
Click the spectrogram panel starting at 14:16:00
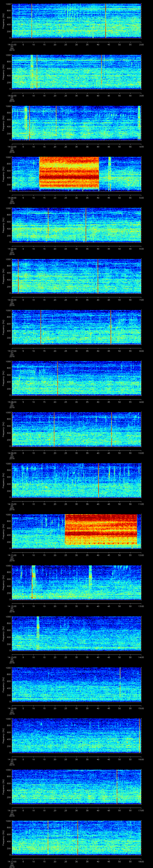point(77,787)
